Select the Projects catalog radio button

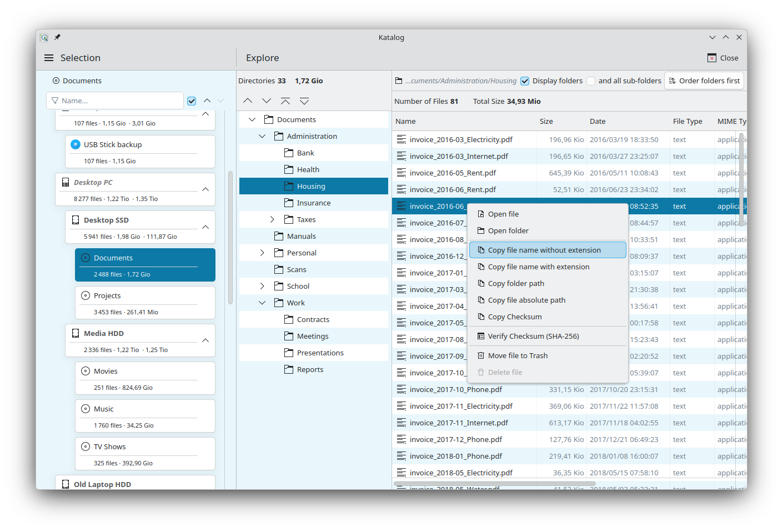click(86, 295)
